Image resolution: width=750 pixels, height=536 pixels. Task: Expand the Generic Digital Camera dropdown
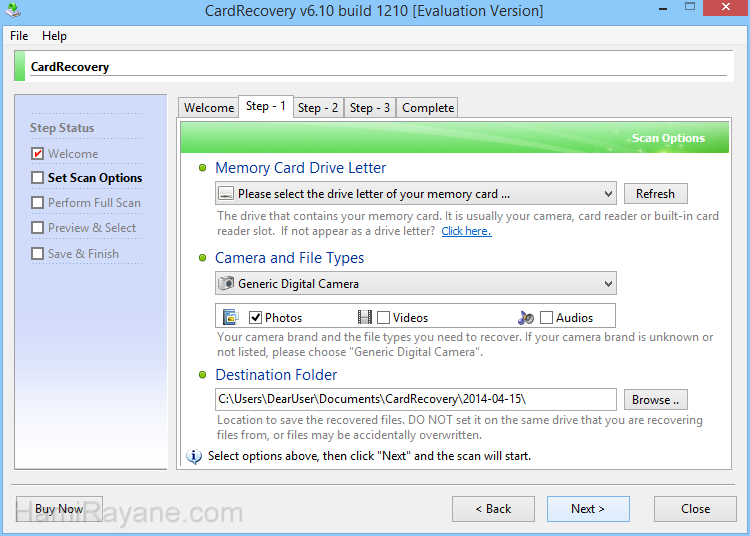coord(416,284)
